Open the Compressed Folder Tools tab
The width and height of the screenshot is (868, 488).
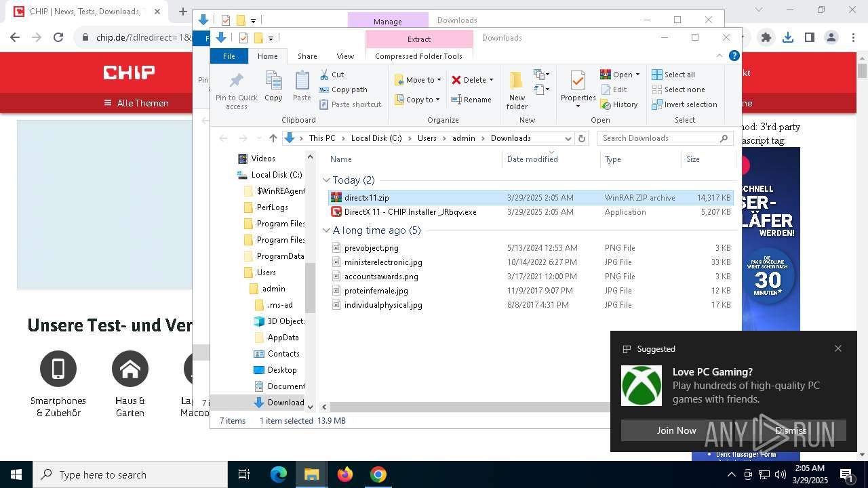pyautogui.click(x=418, y=56)
